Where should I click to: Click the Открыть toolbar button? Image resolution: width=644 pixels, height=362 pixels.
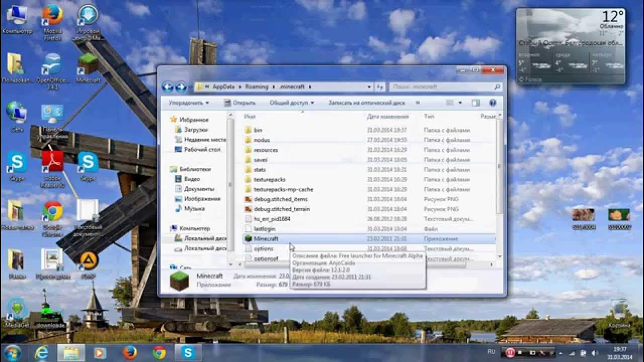coord(239,103)
